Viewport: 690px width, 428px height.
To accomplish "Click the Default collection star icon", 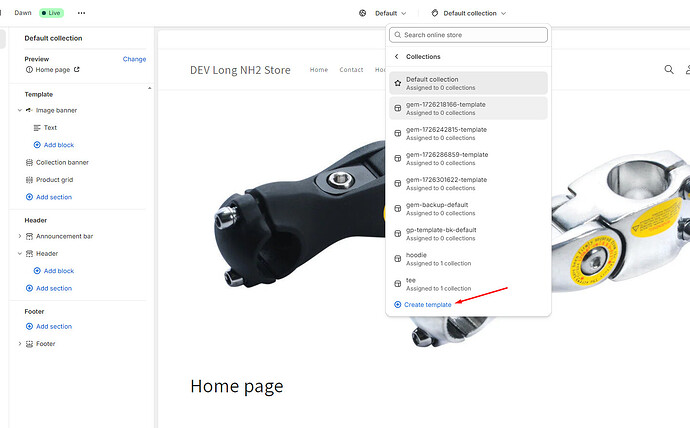I will tap(397, 83).
